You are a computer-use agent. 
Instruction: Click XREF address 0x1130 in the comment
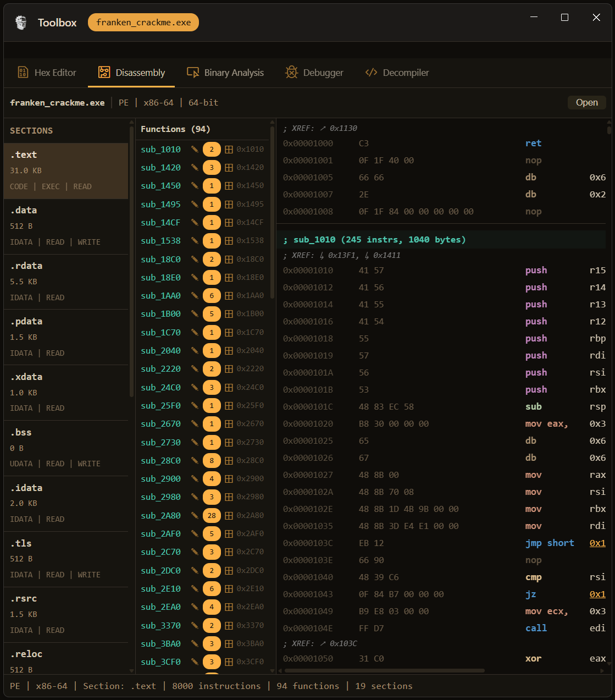[343, 128]
